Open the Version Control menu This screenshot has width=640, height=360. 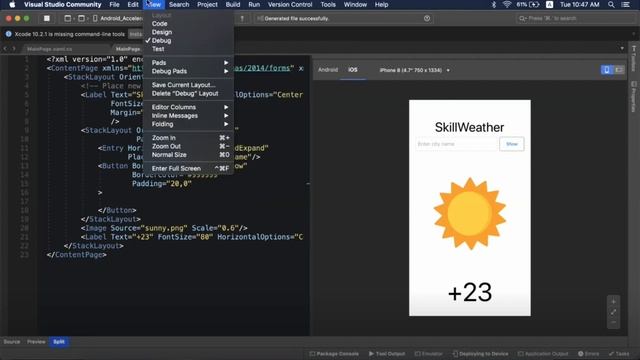tap(290, 4)
